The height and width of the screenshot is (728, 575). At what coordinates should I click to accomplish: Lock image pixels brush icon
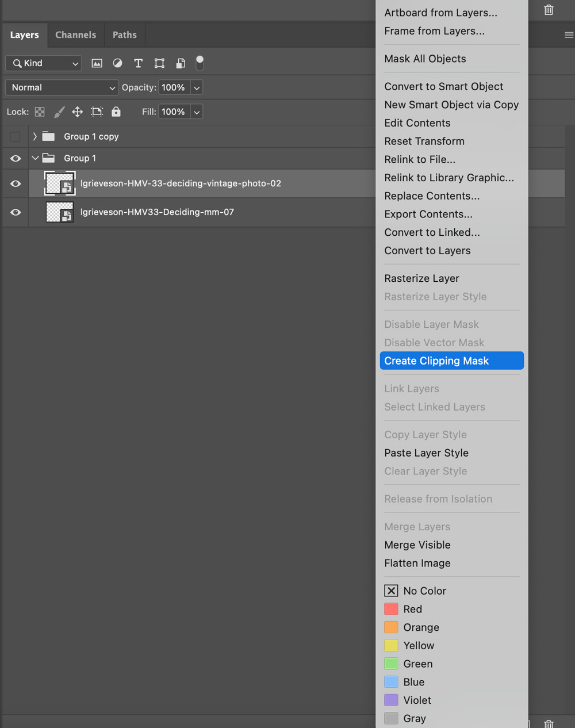point(59,112)
